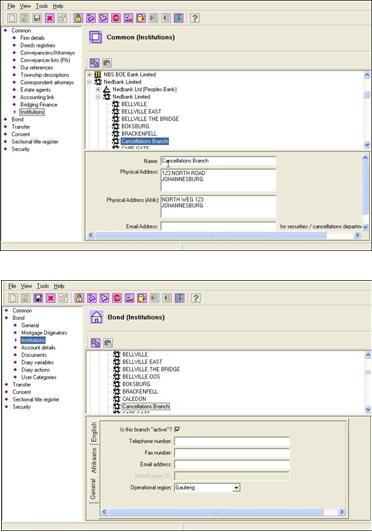Click red X delete icon in Common window toolbar
Viewport: 372px width, 532px height.
[x=50, y=18]
